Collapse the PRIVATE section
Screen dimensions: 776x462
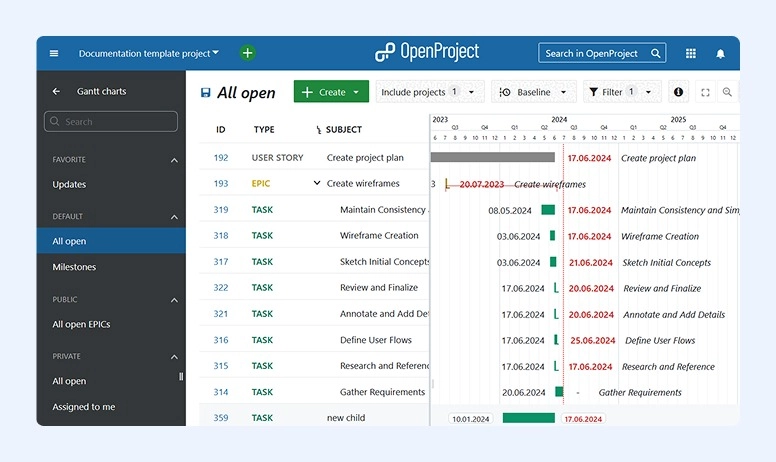pos(174,357)
